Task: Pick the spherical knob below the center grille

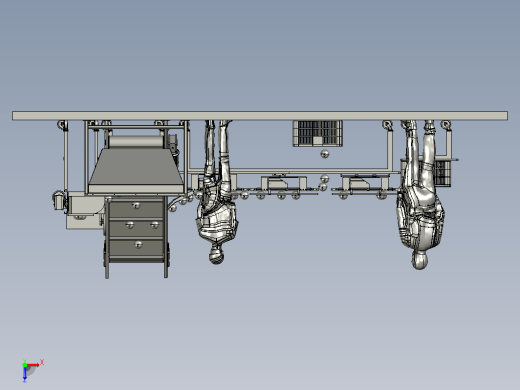Action: pos(325,154)
